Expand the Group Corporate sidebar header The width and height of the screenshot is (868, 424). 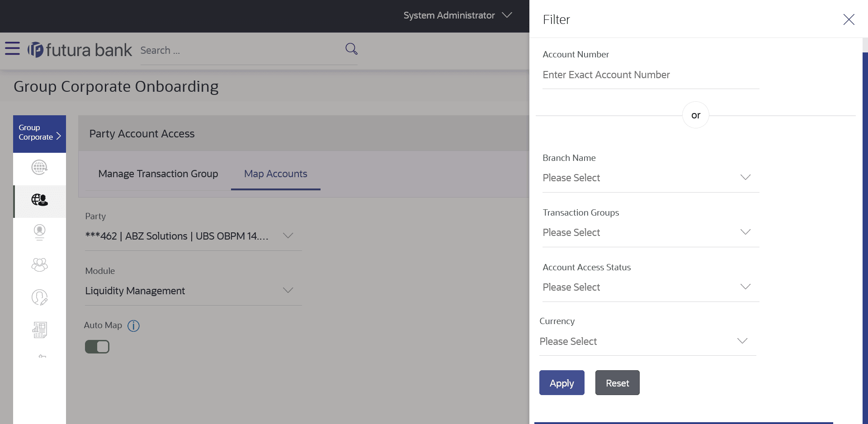point(39,134)
